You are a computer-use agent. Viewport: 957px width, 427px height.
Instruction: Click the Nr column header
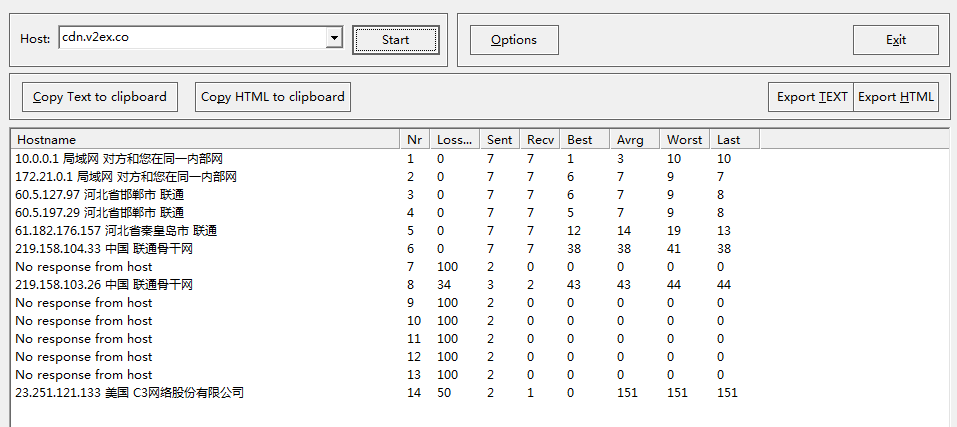tap(415, 139)
